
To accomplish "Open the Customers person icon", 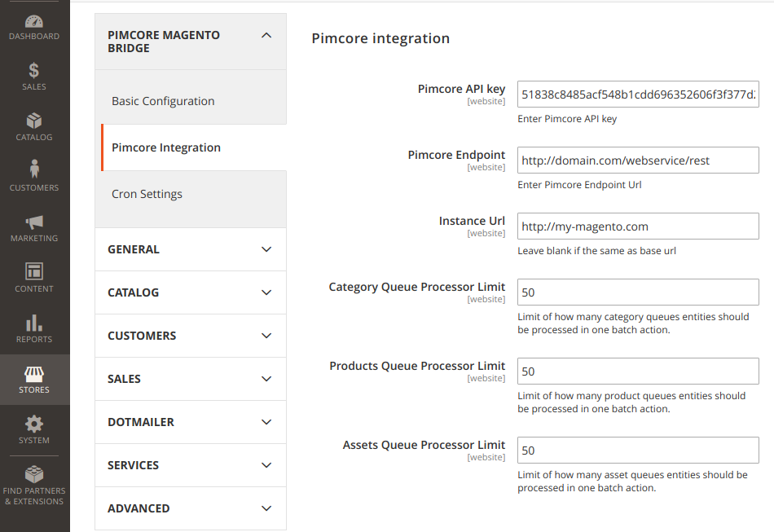I will coord(34,169).
